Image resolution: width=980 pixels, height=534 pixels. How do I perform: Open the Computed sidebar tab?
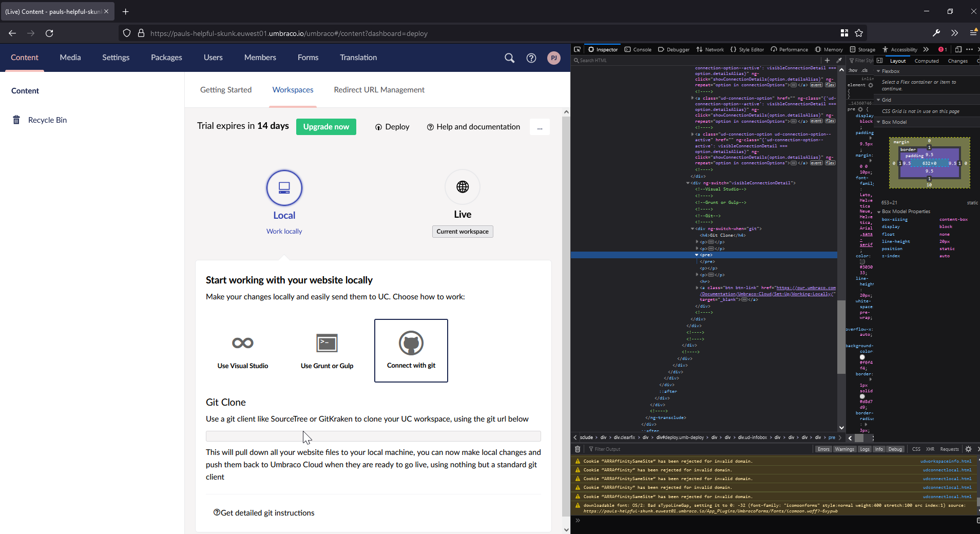(x=927, y=61)
